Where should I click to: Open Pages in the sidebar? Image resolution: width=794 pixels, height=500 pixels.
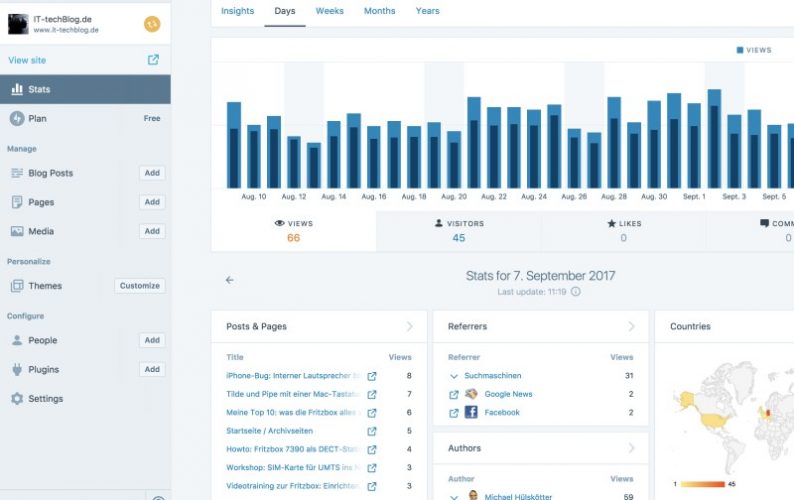(41, 202)
